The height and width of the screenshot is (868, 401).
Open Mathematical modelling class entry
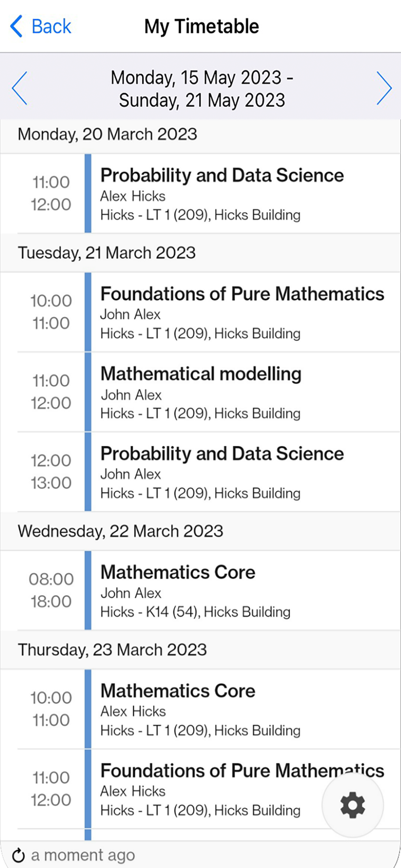click(200, 392)
